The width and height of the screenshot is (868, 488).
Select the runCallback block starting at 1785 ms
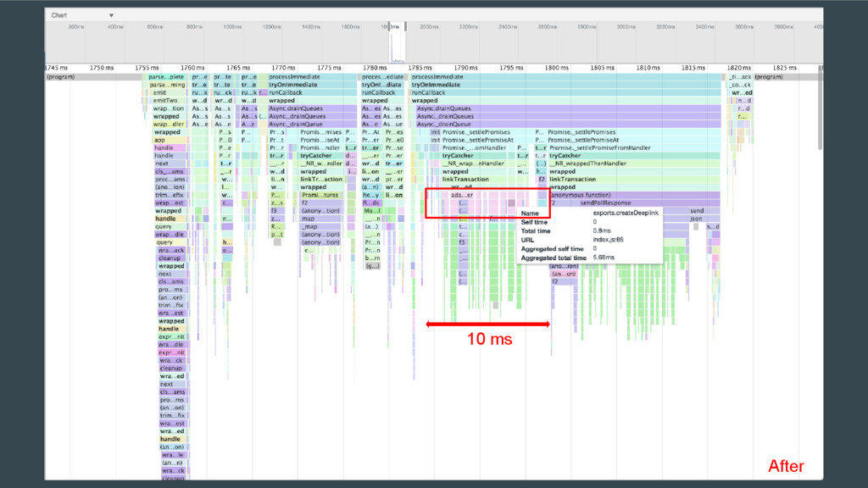point(436,93)
